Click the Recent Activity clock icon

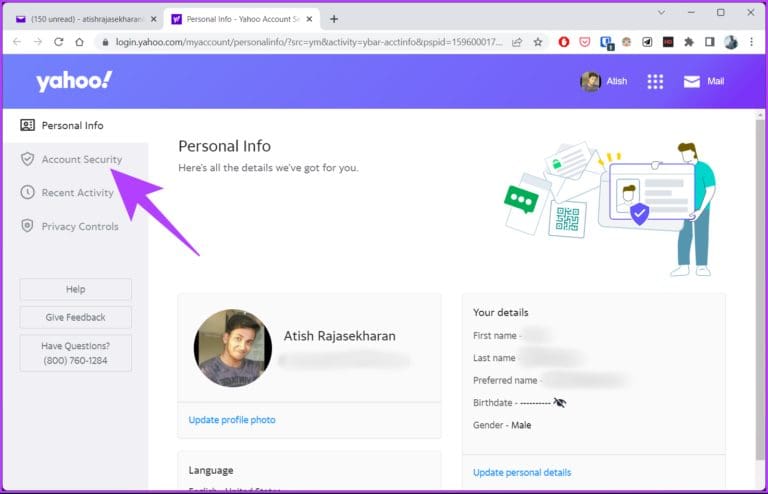click(x=27, y=192)
